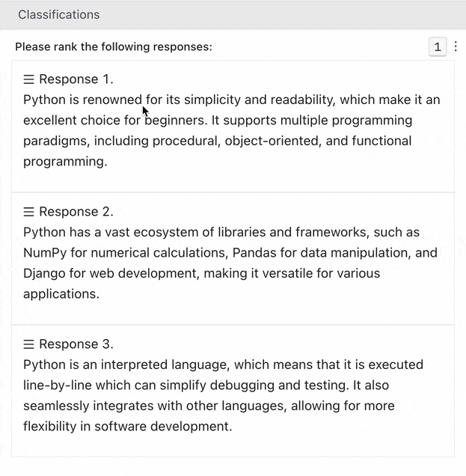Select the 'Response 1.' title
Viewport: 466px width, 476px height.
click(76, 79)
